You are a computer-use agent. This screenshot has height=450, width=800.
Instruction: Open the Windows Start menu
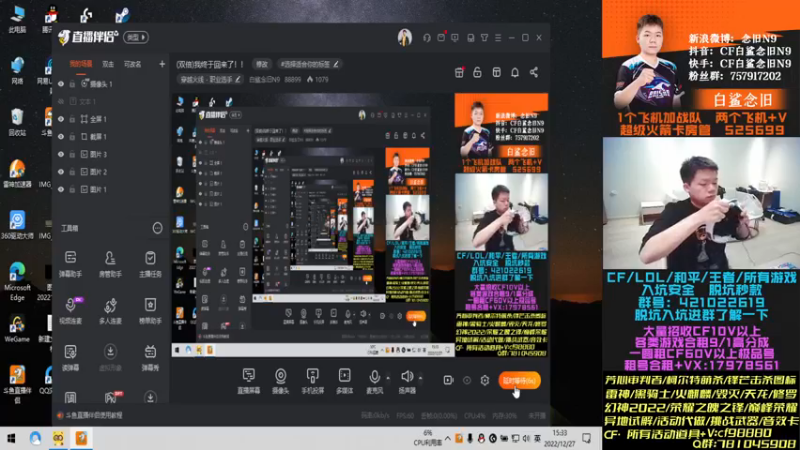click(11, 438)
